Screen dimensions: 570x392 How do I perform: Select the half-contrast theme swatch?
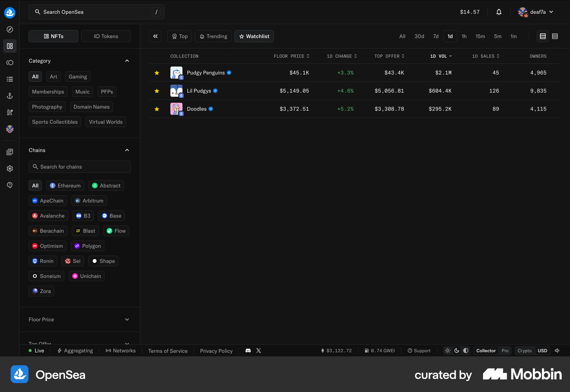click(465, 350)
